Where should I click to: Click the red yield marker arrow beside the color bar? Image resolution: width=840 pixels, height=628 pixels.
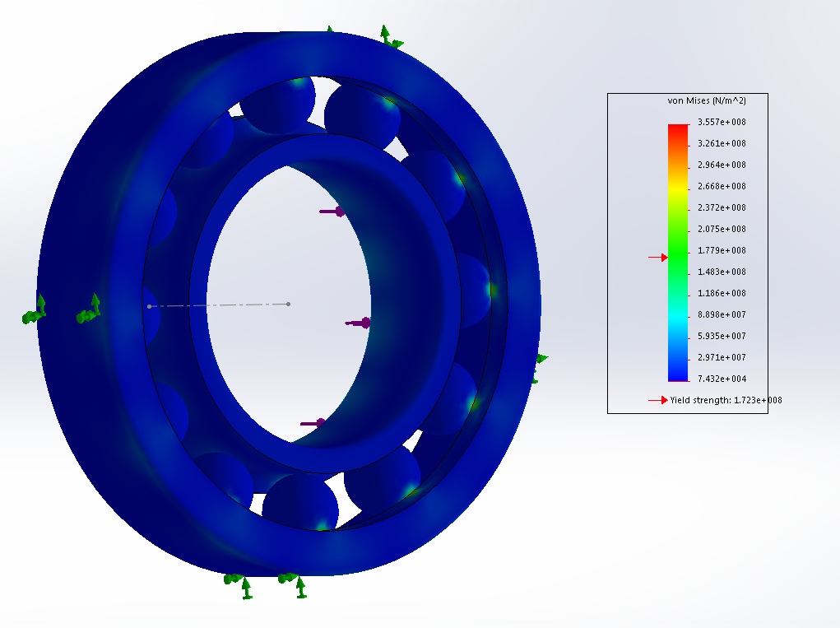(658, 258)
